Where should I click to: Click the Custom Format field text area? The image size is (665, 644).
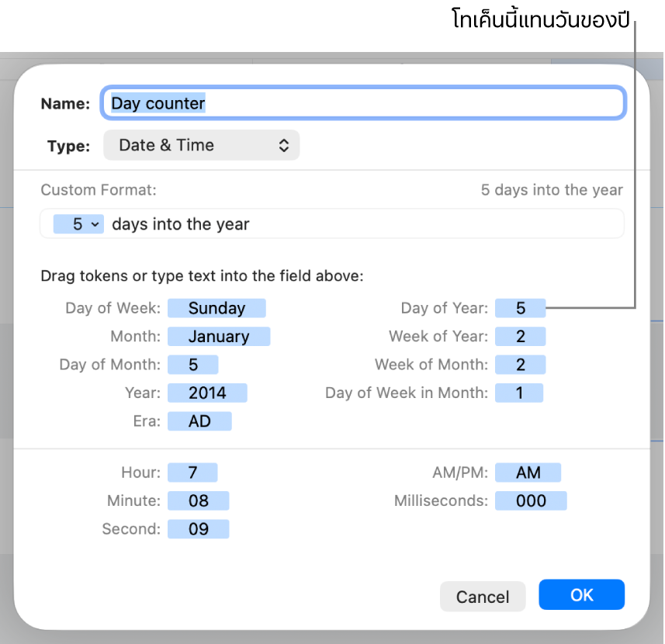427,224
